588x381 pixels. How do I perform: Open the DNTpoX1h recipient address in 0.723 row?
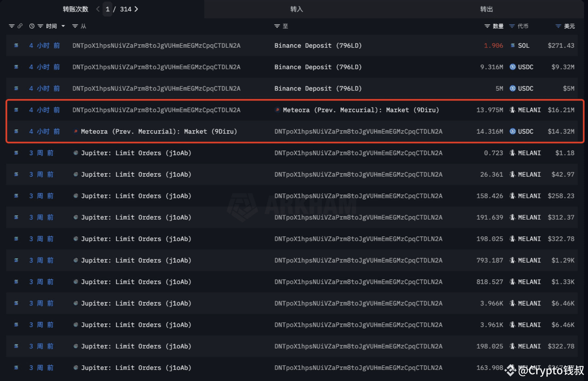(x=358, y=153)
